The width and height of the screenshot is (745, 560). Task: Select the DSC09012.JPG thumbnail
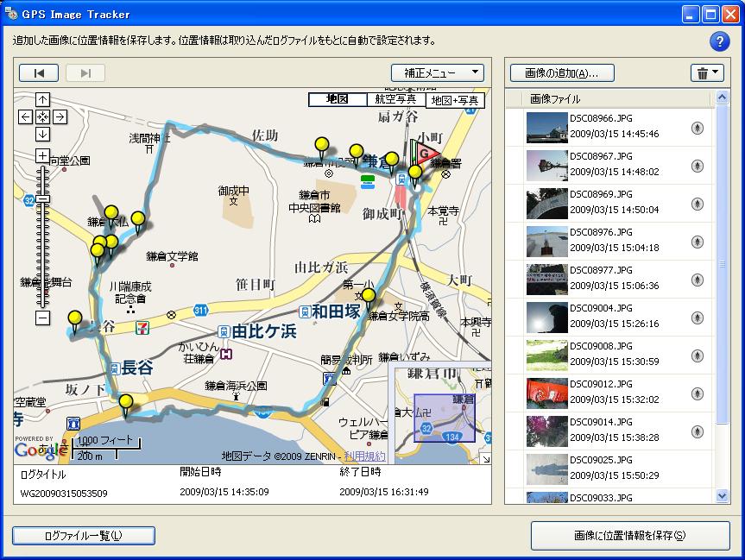[546, 393]
